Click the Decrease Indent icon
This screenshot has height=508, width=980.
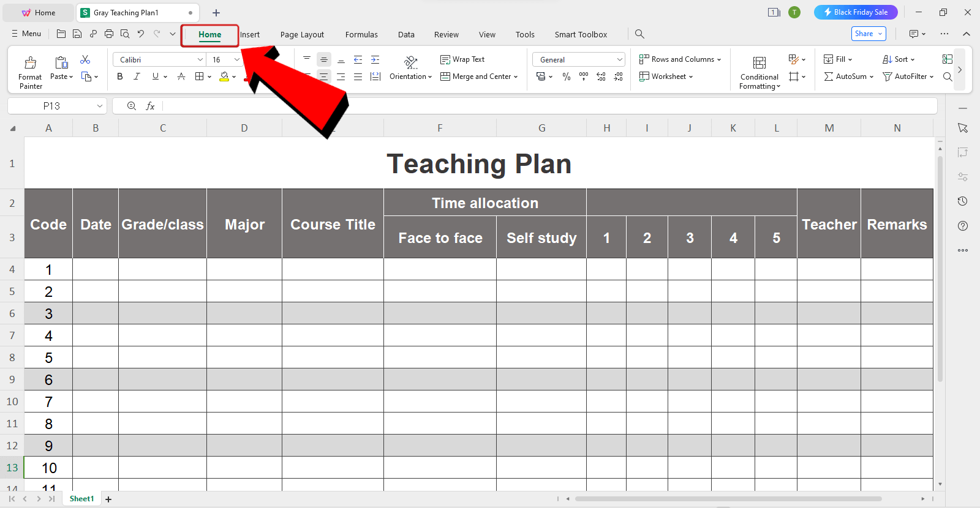tap(358, 59)
